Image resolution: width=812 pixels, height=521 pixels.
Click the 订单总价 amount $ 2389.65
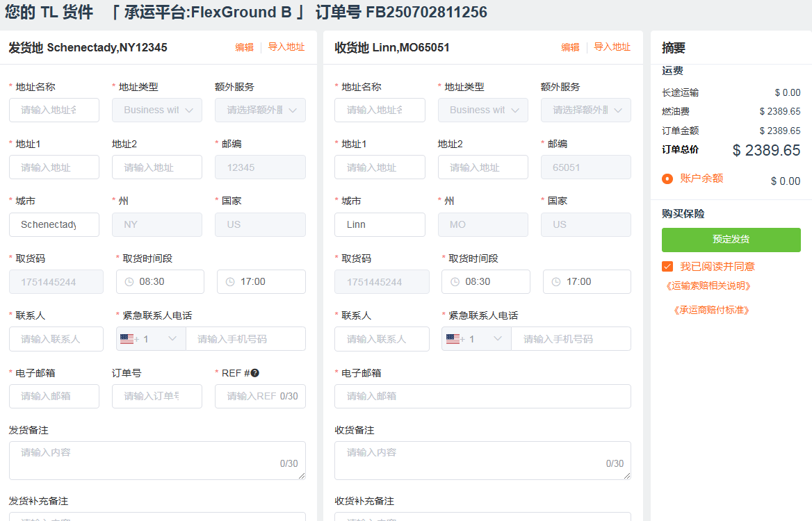point(766,150)
